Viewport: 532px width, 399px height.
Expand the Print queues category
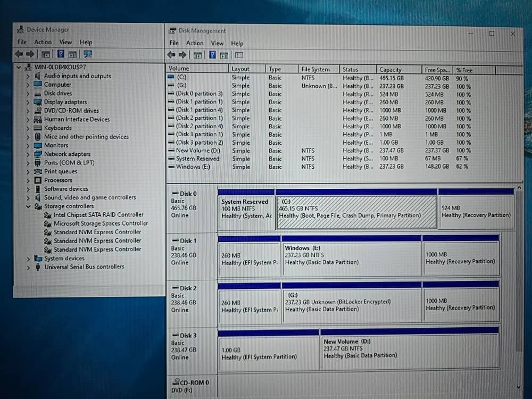tap(28, 172)
